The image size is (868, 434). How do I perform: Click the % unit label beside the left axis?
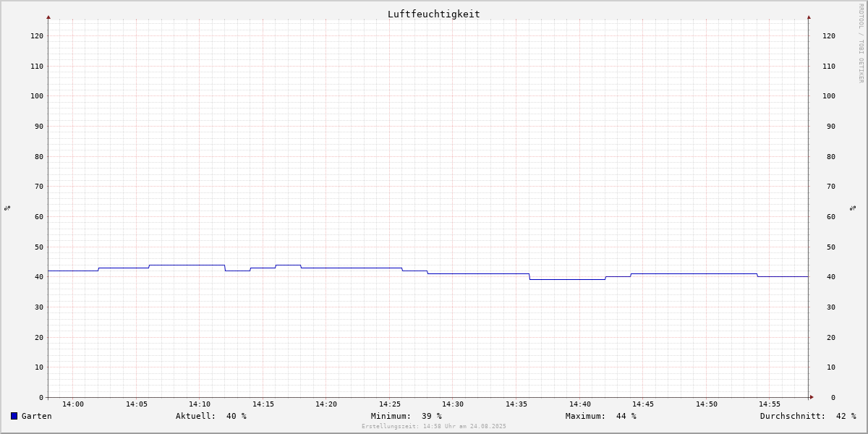(x=7, y=208)
